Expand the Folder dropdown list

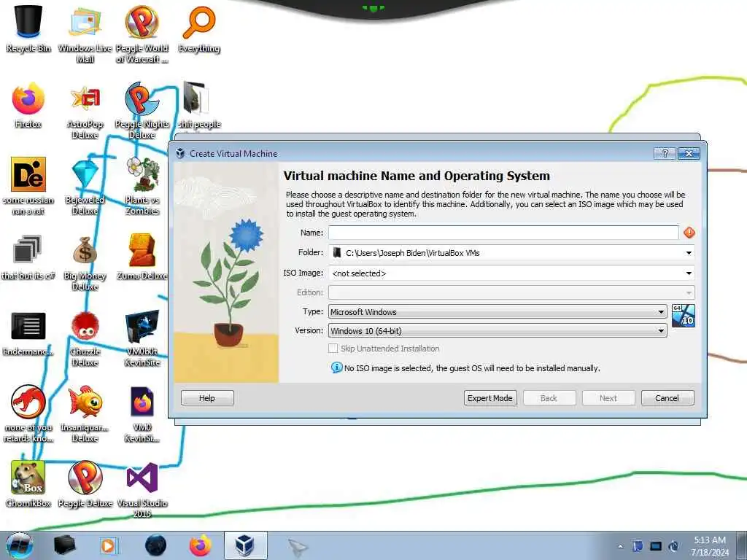(689, 253)
